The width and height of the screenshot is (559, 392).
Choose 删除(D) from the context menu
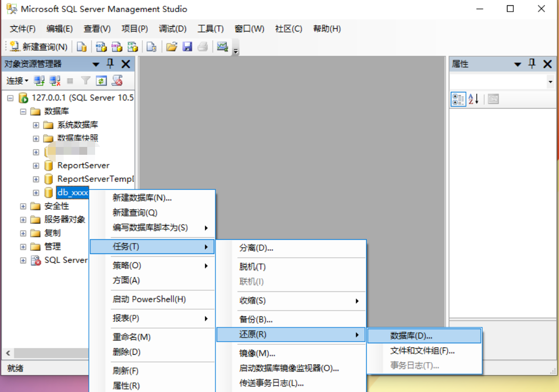(x=152, y=352)
